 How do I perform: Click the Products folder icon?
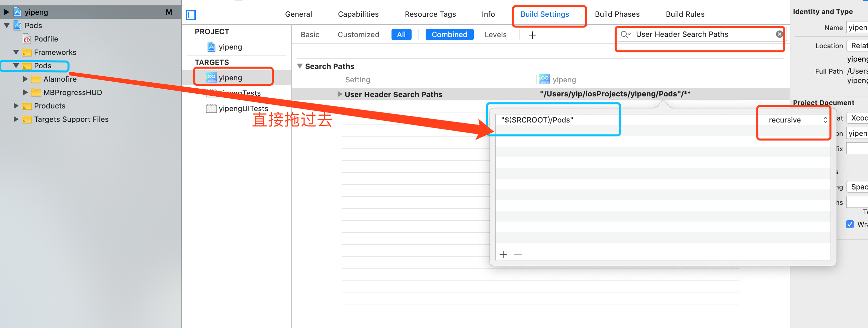point(27,106)
